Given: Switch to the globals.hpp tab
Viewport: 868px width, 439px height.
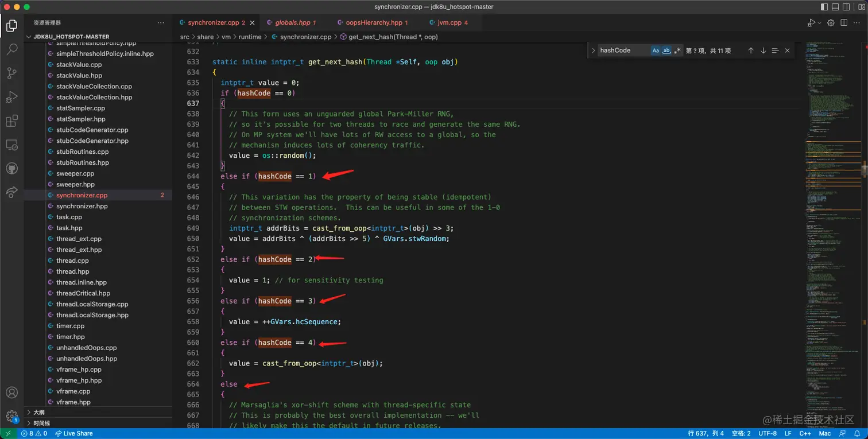Looking at the screenshot, I should point(293,22).
